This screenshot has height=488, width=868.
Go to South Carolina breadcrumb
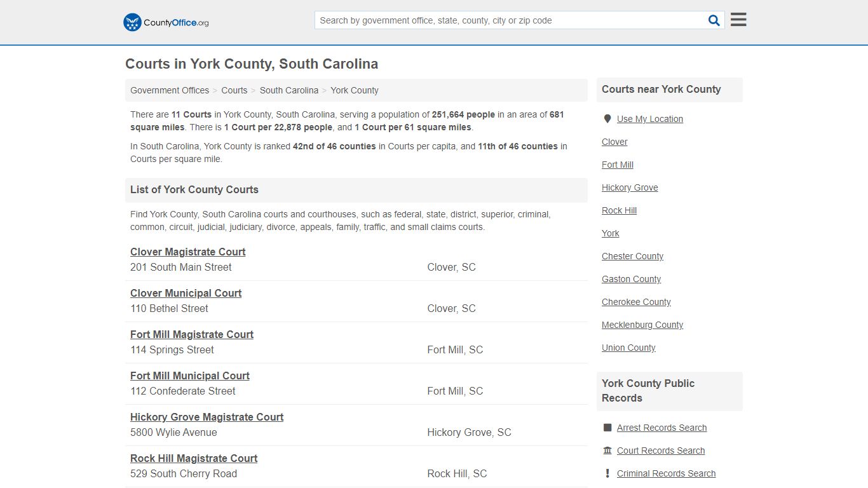pyautogui.click(x=289, y=90)
